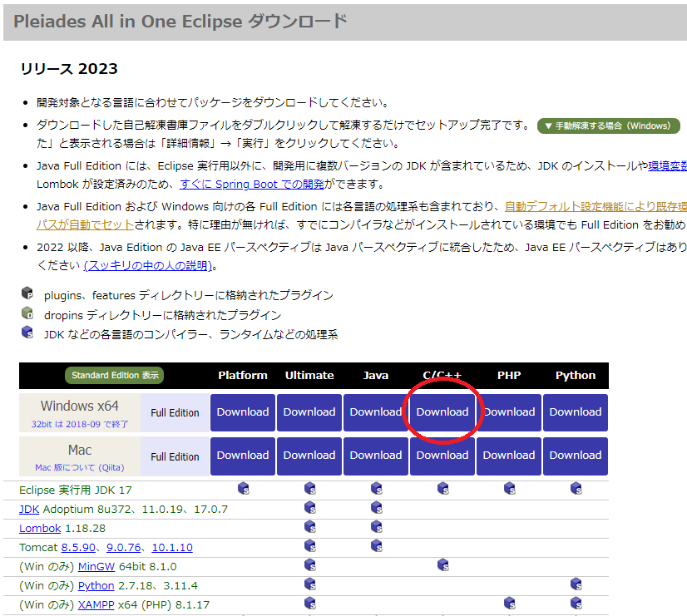Open スッキリの中の人の説明 link

tap(148, 265)
